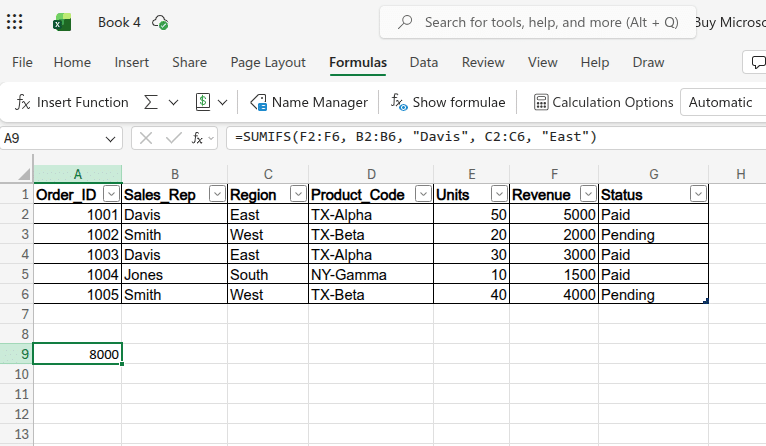The width and height of the screenshot is (766, 446).
Task: Switch to the Data tab
Action: [423, 62]
